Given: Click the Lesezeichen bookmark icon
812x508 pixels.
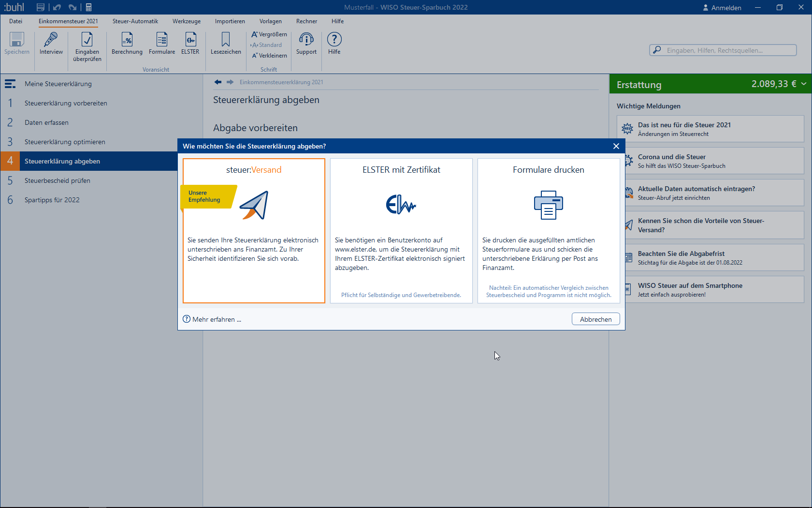Looking at the screenshot, I should 226,40.
